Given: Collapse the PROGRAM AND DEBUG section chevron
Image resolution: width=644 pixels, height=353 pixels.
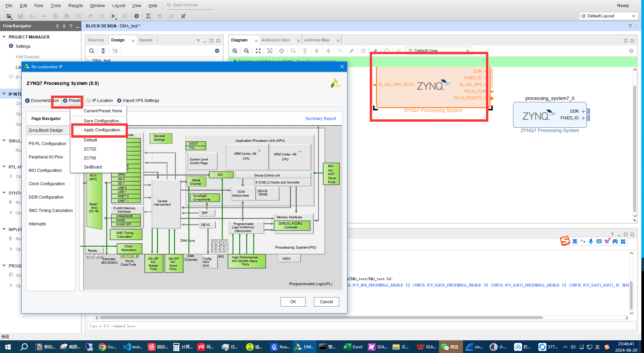Looking at the screenshot, I should [x=4, y=266].
